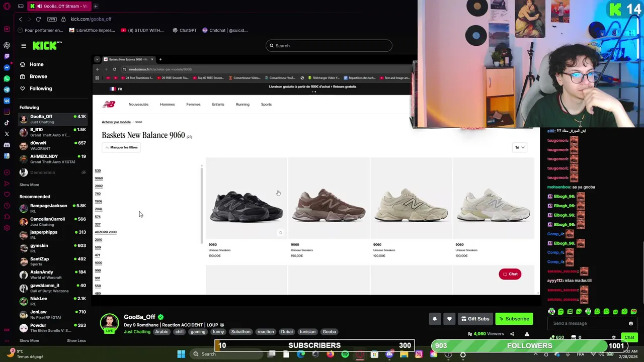The image size is (644, 362).
Task: Follow channel with the heart button
Action: tap(449, 319)
